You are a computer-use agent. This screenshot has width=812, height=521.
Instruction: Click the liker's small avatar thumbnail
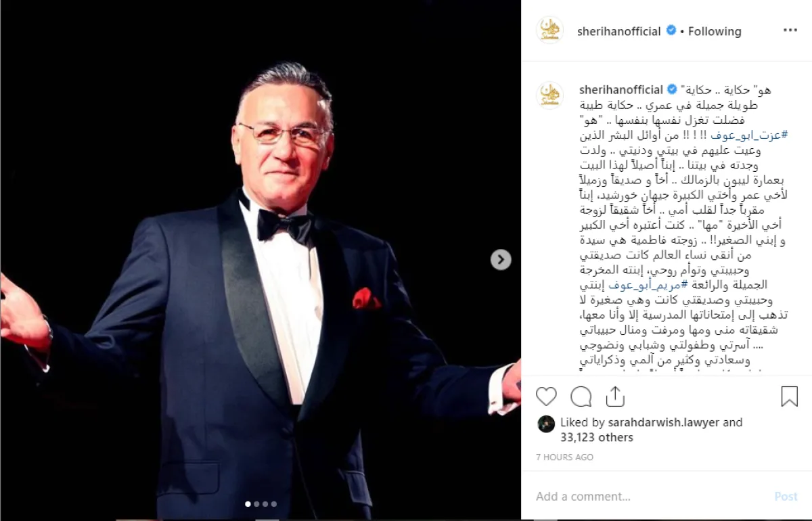coord(546,424)
